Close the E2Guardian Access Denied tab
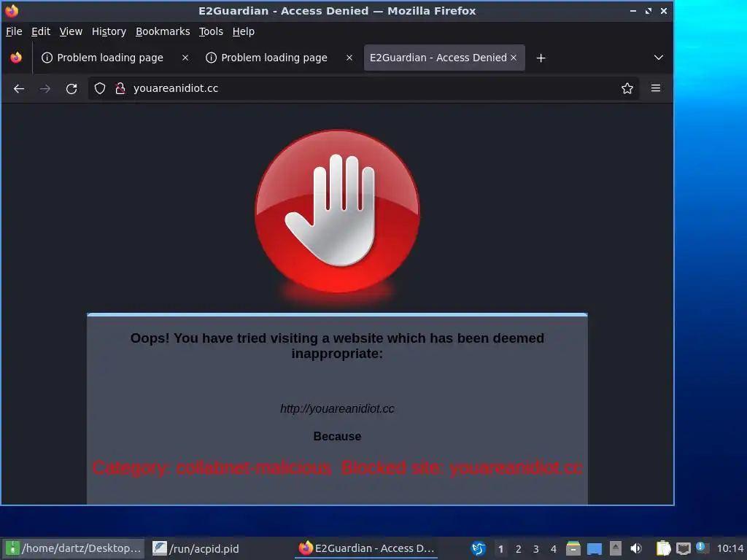 click(x=514, y=58)
